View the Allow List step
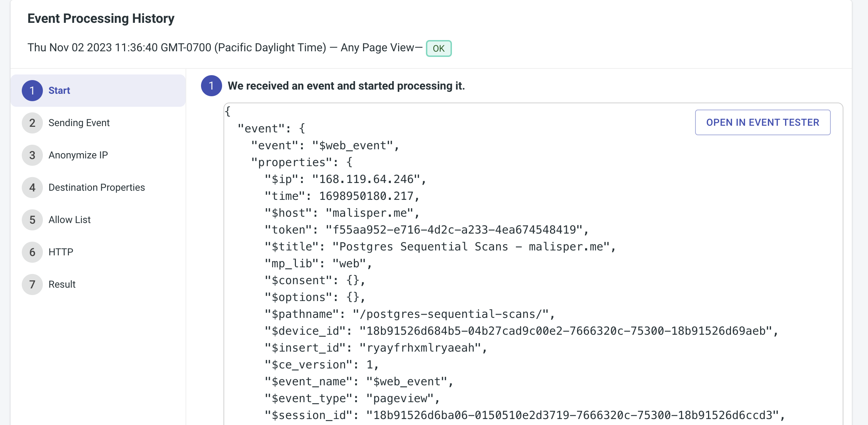 tap(70, 220)
